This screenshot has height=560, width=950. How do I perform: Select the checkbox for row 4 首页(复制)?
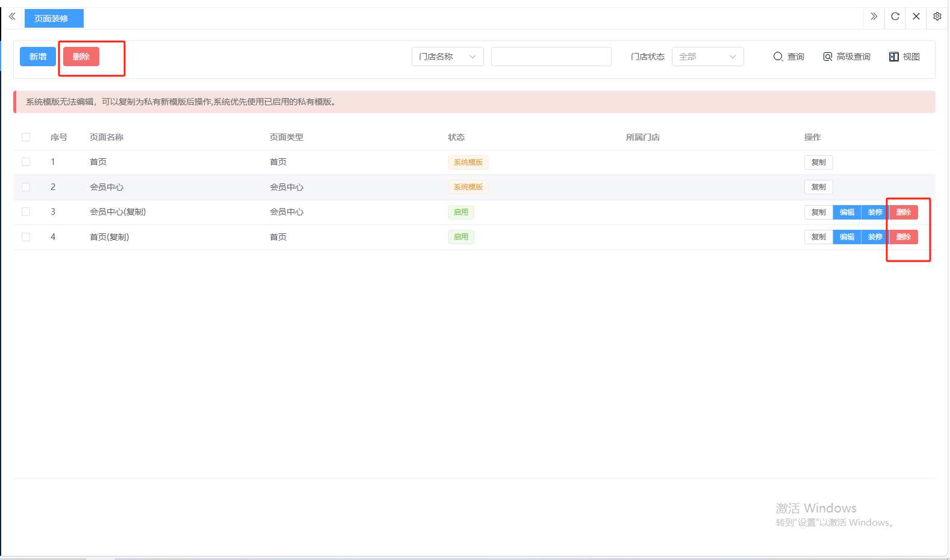tap(26, 237)
